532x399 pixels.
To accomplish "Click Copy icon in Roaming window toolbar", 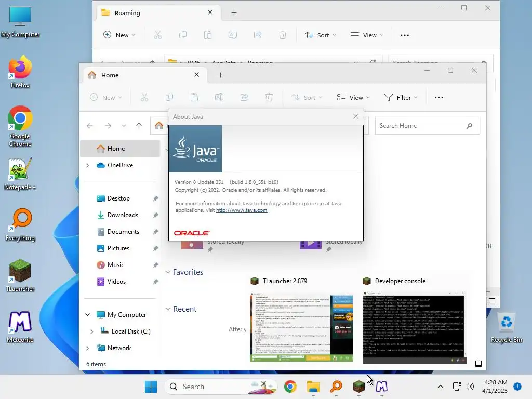I will click(x=182, y=35).
